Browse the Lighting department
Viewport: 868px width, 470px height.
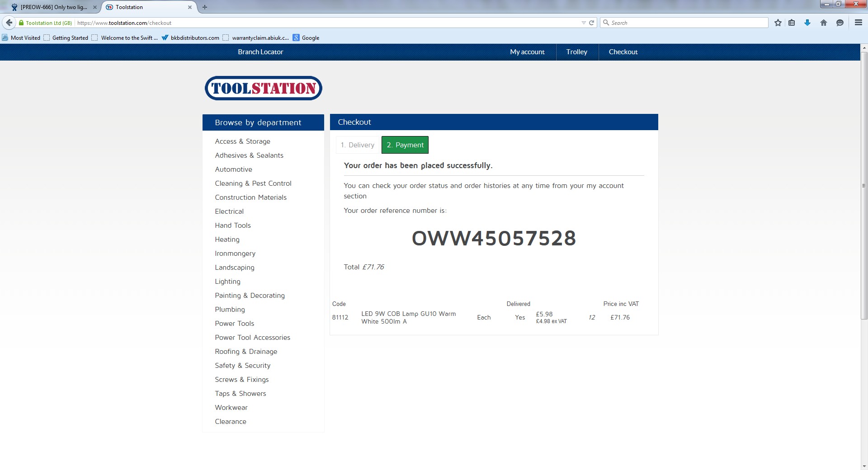pyautogui.click(x=227, y=282)
